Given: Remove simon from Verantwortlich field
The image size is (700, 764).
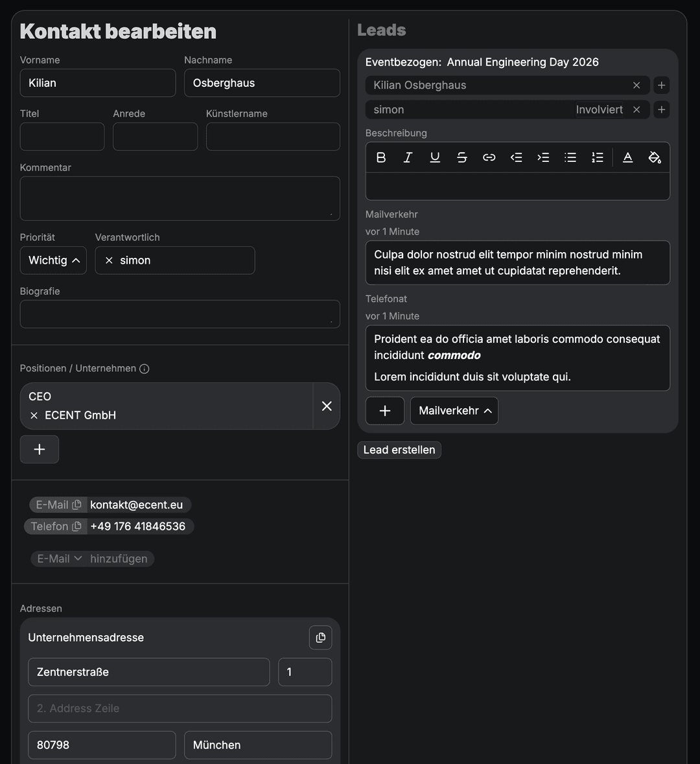Looking at the screenshot, I should [x=109, y=260].
